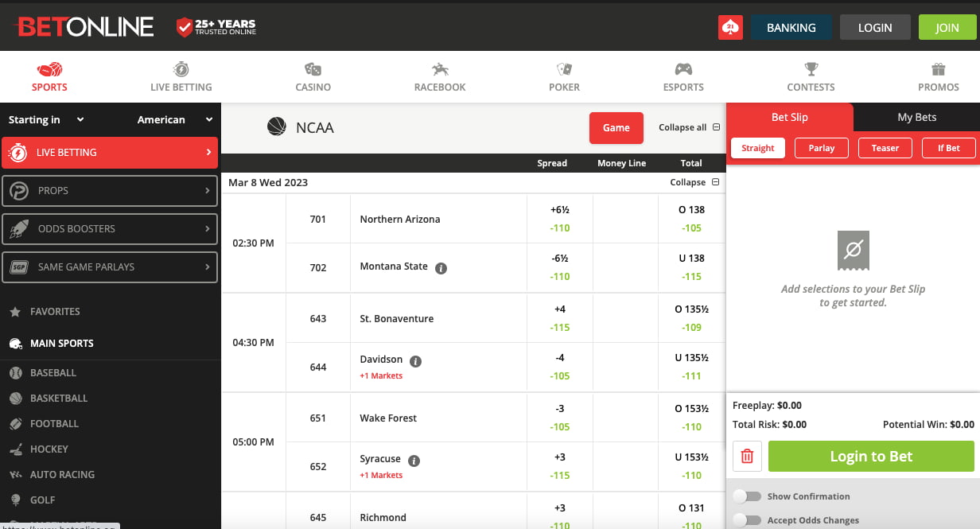The image size is (980, 529).
Task: Select Richmond +3 spread
Action: click(560, 515)
